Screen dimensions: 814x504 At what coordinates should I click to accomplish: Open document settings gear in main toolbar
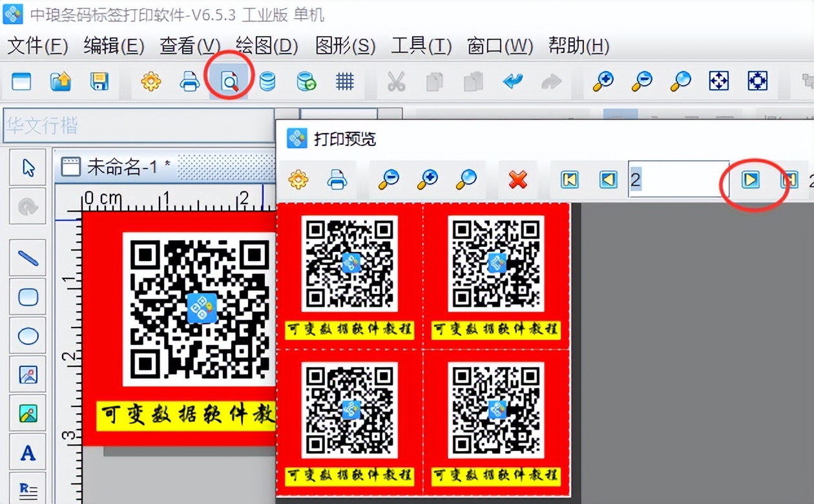point(151,81)
